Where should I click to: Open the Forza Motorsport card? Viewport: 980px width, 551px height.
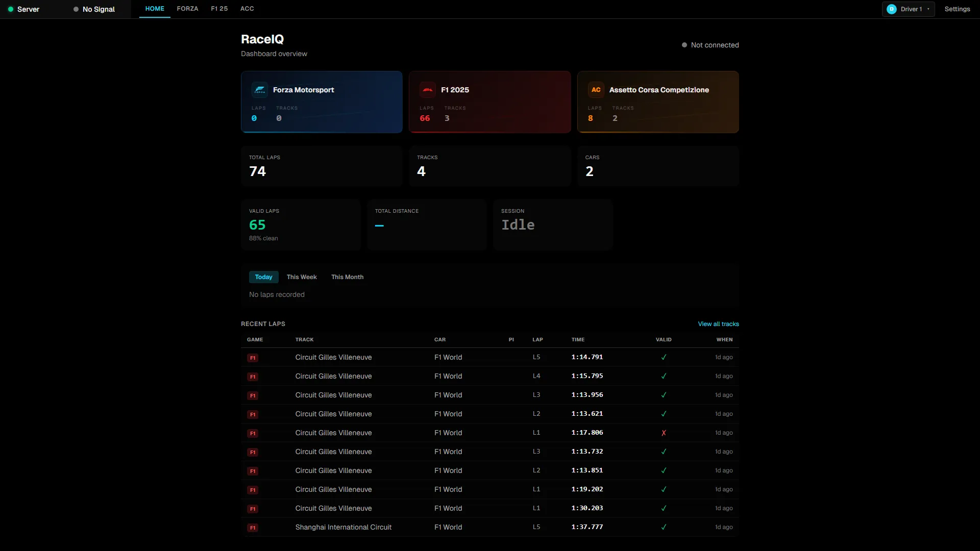pyautogui.click(x=322, y=102)
